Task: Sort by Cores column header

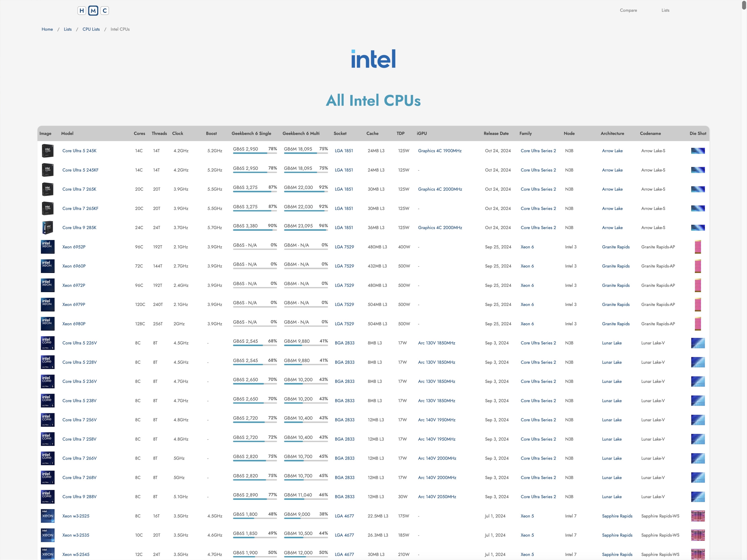Action: (x=139, y=133)
